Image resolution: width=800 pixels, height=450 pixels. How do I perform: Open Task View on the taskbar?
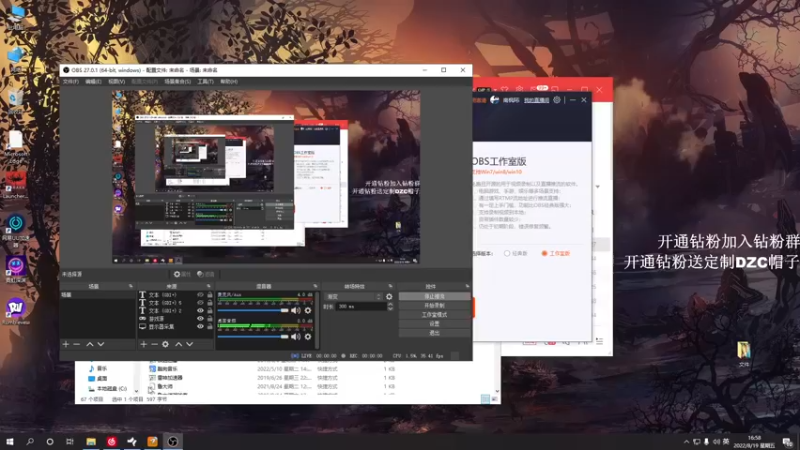coord(70,441)
